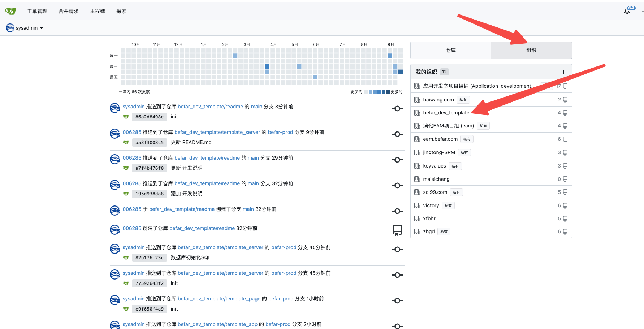This screenshot has width=644, height=329.
Task: Open befar_dev_template/template_app repository link
Action: pyautogui.click(x=217, y=324)
